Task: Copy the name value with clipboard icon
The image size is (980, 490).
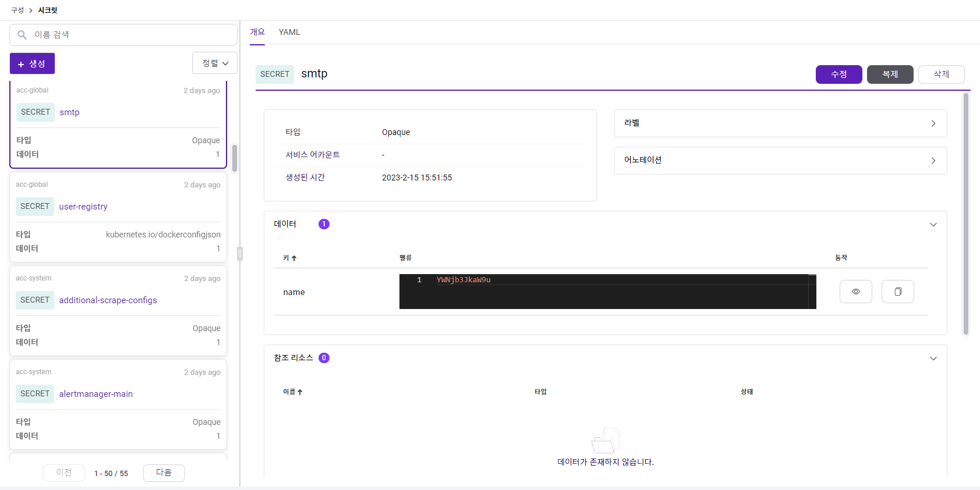Action: [x=897, y=292]
